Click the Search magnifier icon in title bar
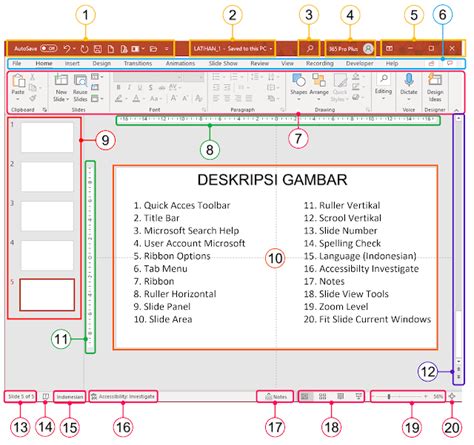Screen dimensions: 474x445 click(x=310, y=49)
